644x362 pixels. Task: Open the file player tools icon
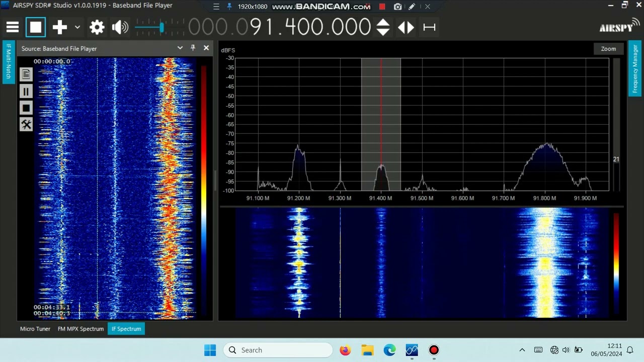click(26, 124)
